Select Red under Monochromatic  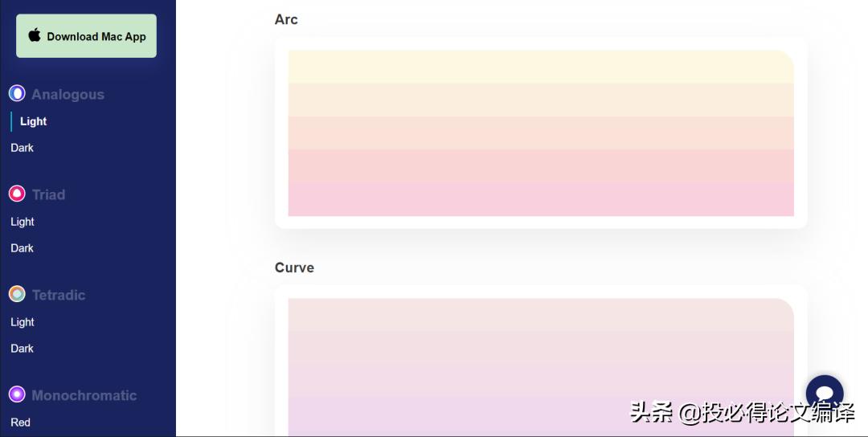pos(21,423)
